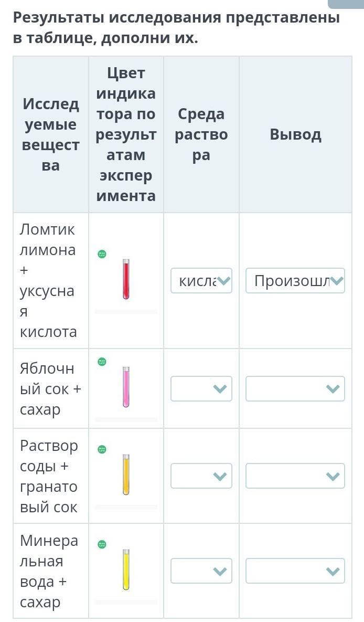Expand solution medium dropdown for soda row
The height and width of the screenshot is (622, 364).
point(201,476)
